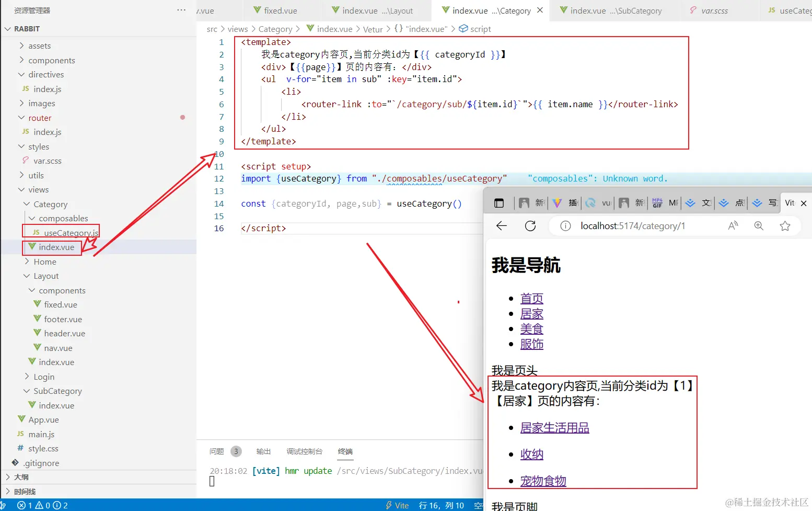The image size is (812, 511).
Task: Follow the 首页 link in the browser page
Action: 531,299
